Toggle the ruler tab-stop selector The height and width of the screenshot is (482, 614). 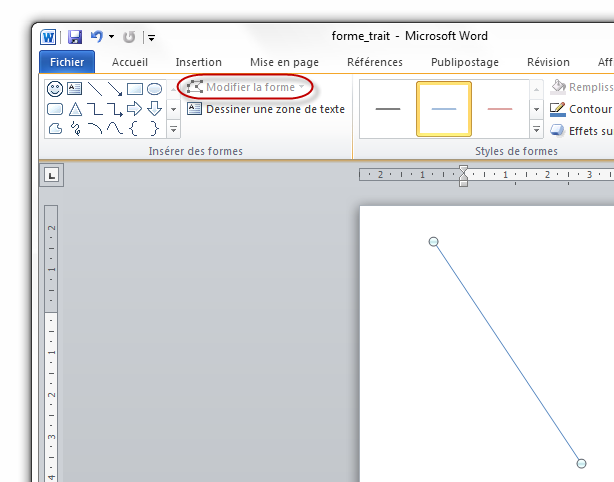52,175
